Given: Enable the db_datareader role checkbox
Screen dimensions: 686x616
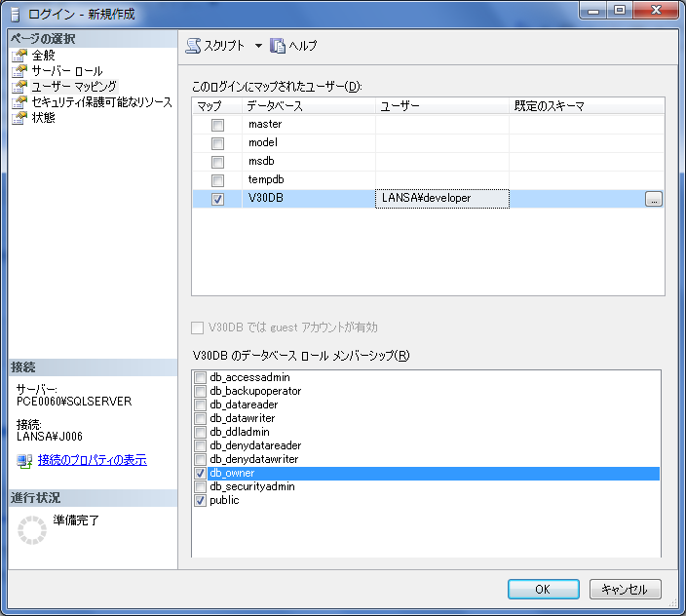Looking at the screenshot, I should tap(201, 404).
